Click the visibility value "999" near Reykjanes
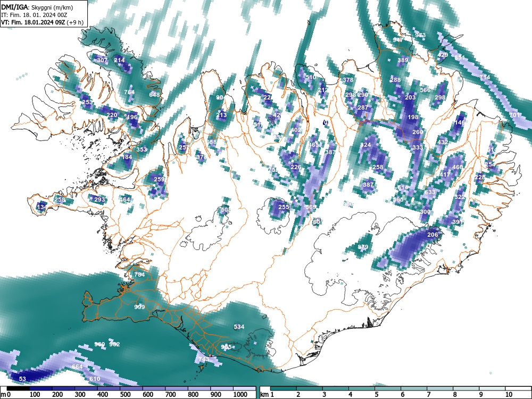The height and width of the screenshot is (399, 532). pyautogui.click(x=139, y=307)
